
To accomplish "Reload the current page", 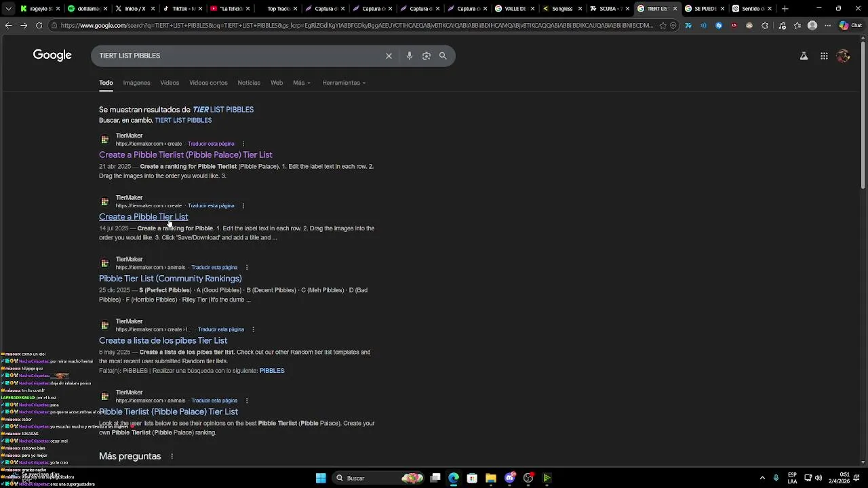I will (39, 26).
